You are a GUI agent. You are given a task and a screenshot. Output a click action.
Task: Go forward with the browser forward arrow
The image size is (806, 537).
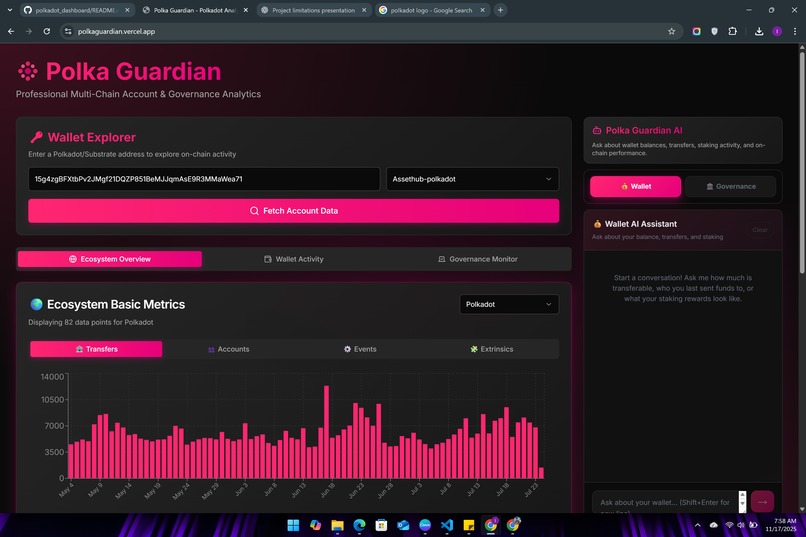tap(29, 31)
